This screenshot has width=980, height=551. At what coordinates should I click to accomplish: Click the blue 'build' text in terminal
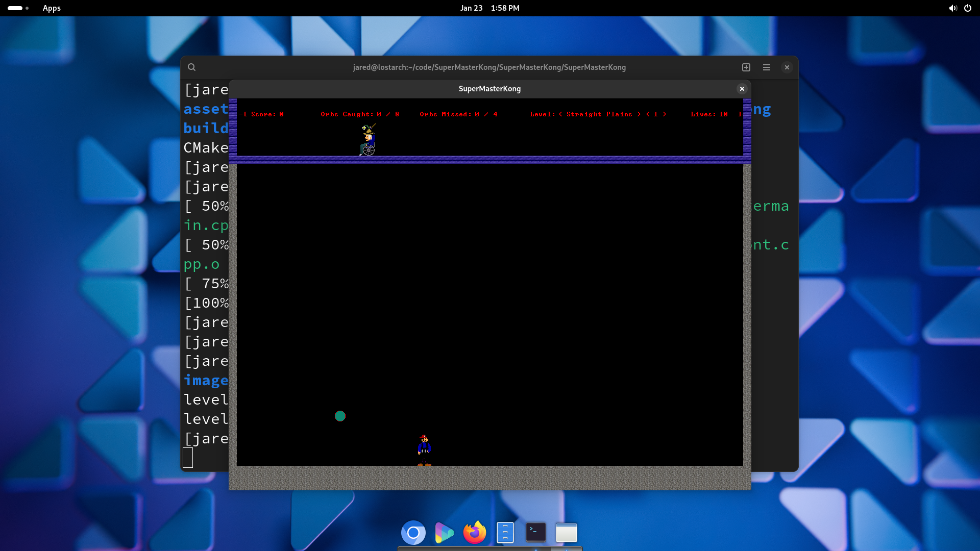tap(206, 129)
